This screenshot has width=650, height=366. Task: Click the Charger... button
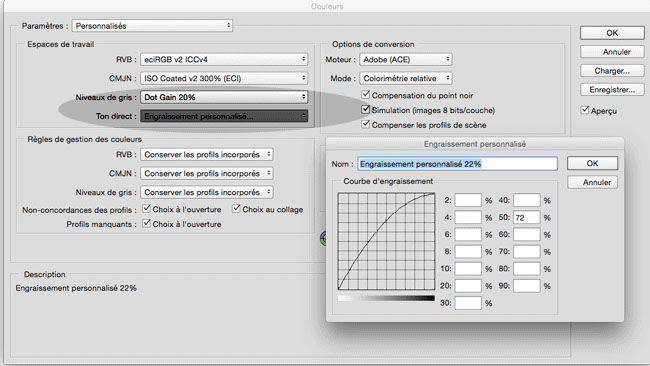[x=612, y=70]
